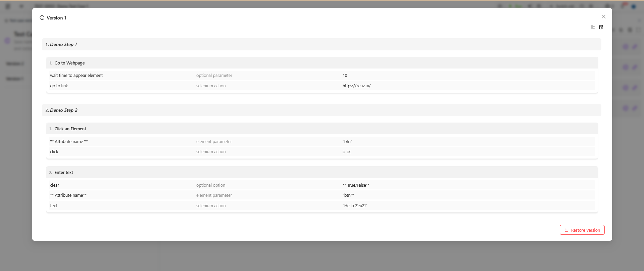This screenshot has width=644, height=271.
Task: Click the left-aligned lines view icon
Action: 593,27
